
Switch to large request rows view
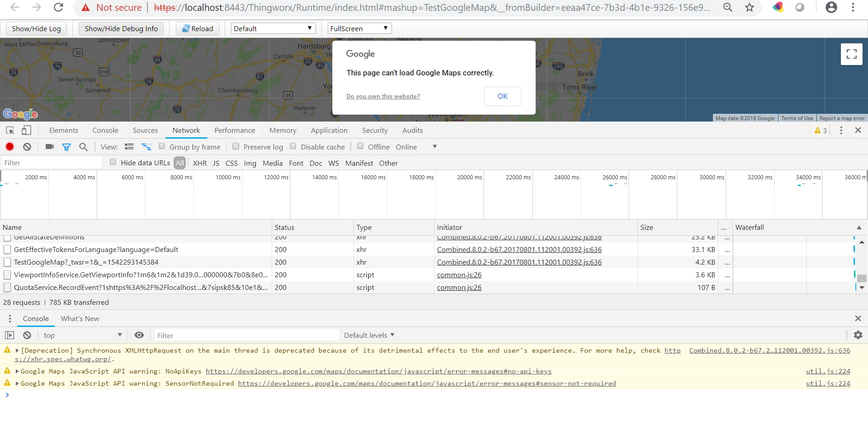tap(129, 147)
